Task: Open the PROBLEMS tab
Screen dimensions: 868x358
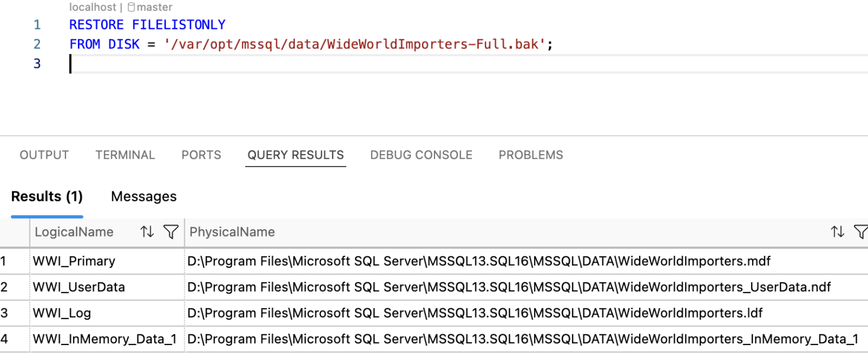Action: (531, 155)
